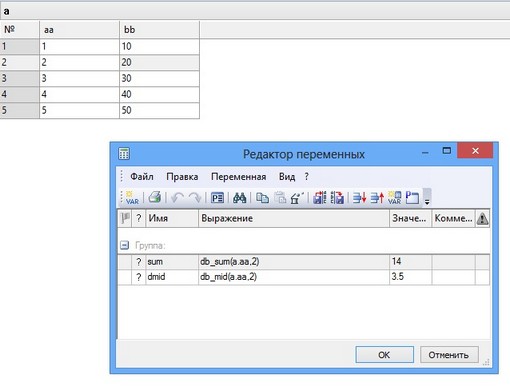Click the bb cell with value 20

159,62
